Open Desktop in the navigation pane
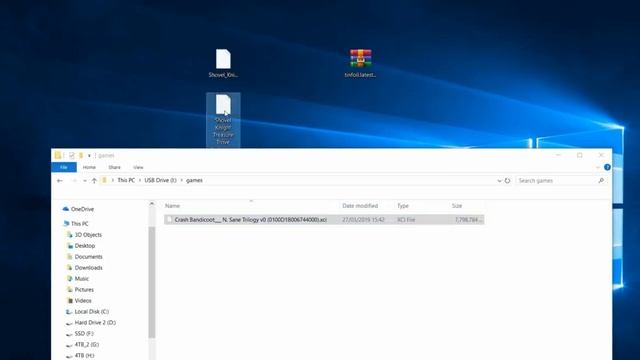 tap(84, 246)
